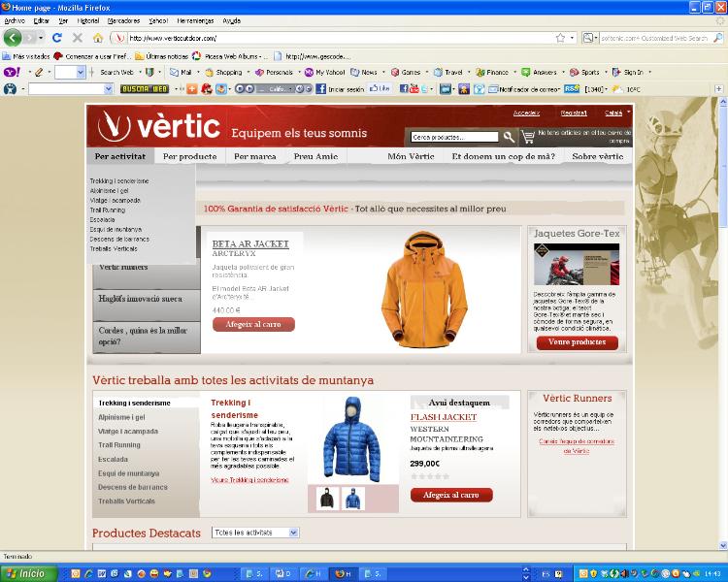
Task: Open the Sobre vèrtic tab
Action: click(598, 156)
